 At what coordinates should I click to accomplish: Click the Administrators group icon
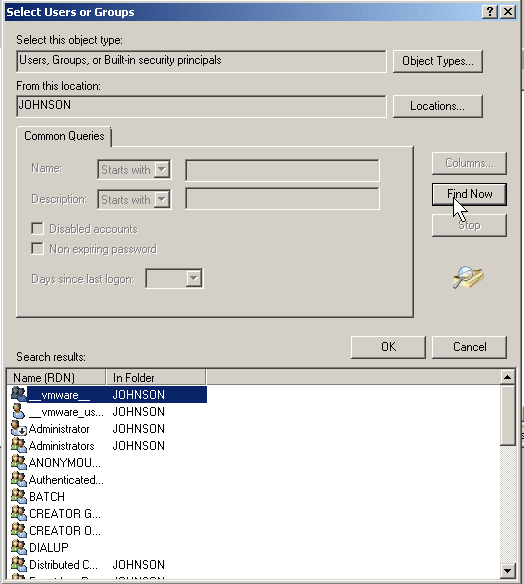point(19,445)
